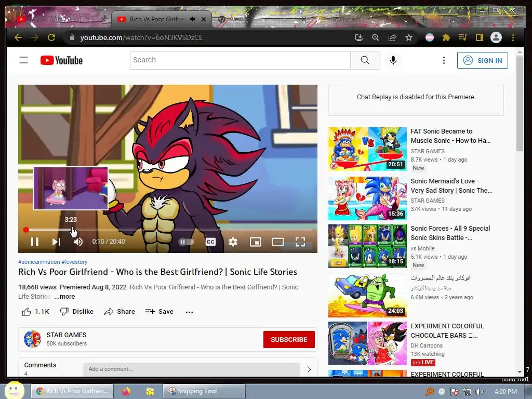Close the Rich Vs Poor tab
Image resolution: width=532 pixels, height=399 pixels.
(x=204, y=19)
